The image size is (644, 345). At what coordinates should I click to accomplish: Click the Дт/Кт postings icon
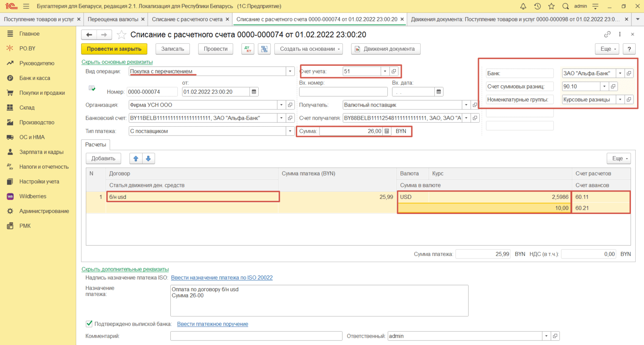[x=248, y=49]
